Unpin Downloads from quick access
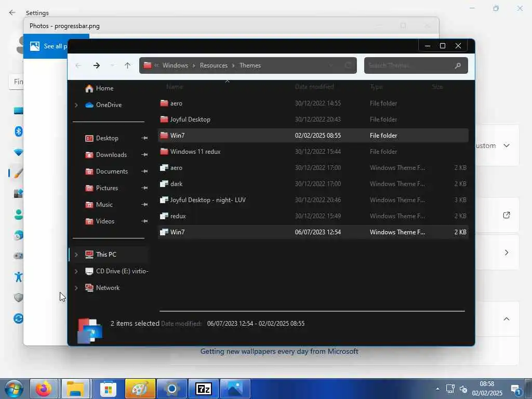Screen dimensions: 532x399 tap(144, 155)
